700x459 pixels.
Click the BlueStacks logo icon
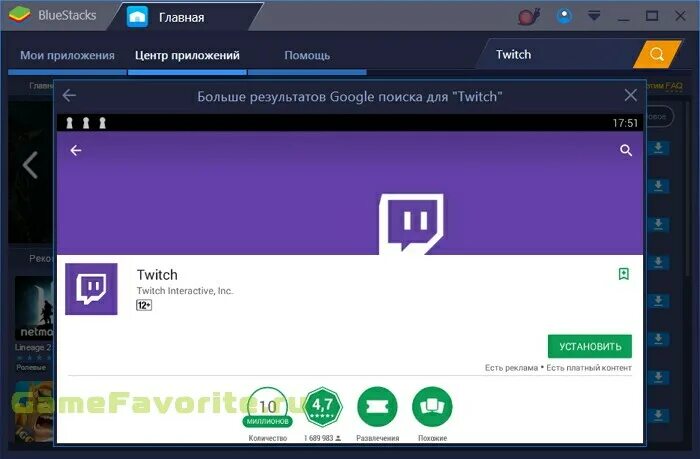(19, 15)
